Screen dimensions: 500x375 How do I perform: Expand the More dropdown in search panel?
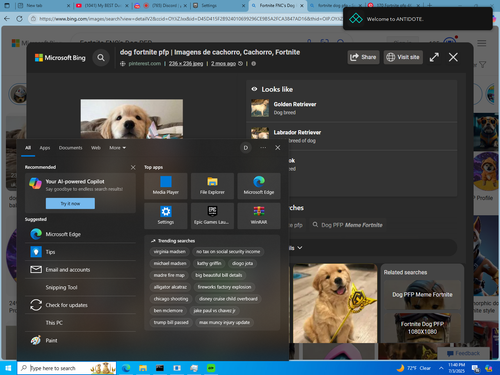117,148
